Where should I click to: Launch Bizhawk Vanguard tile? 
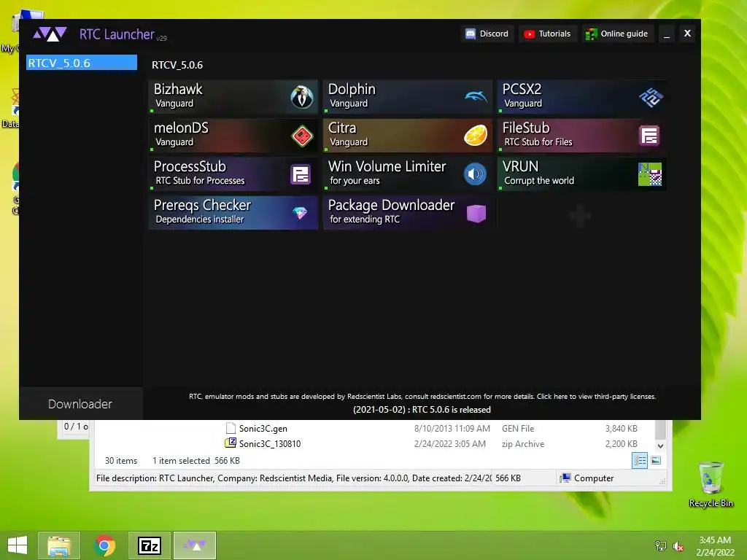(233, 97)
